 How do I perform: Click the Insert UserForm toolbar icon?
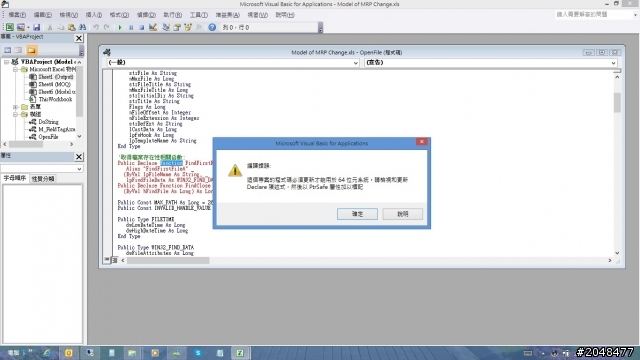click(20, 27)
